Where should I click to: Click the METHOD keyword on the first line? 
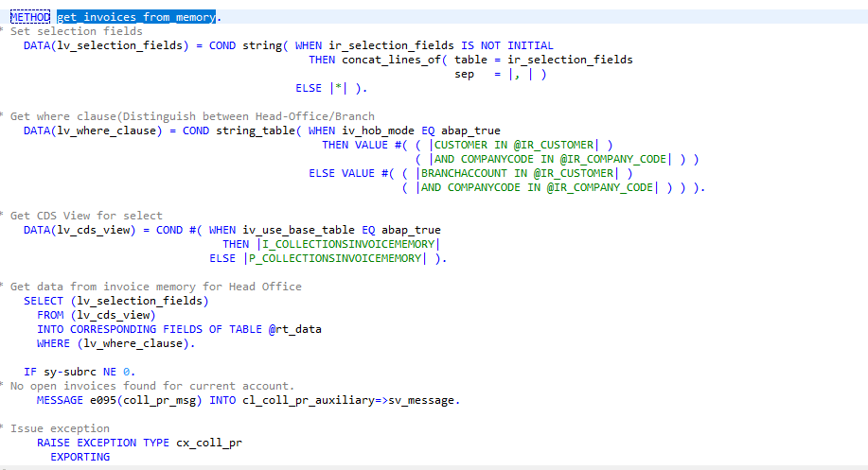pos(30,17)
